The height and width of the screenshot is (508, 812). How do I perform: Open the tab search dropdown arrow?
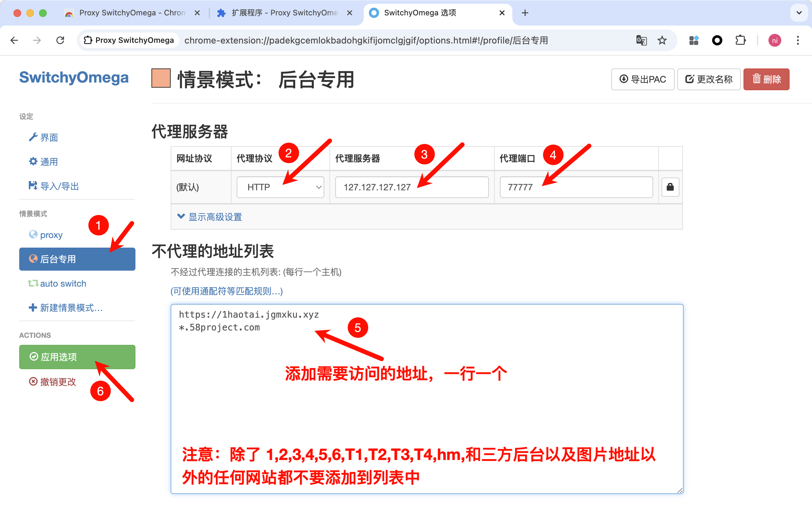tap(799, 13)
